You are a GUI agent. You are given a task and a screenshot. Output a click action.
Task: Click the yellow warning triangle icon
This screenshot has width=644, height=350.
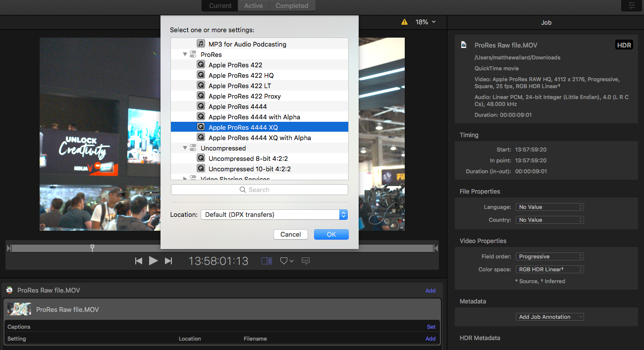pyautogui.click(x=404, y=22)
